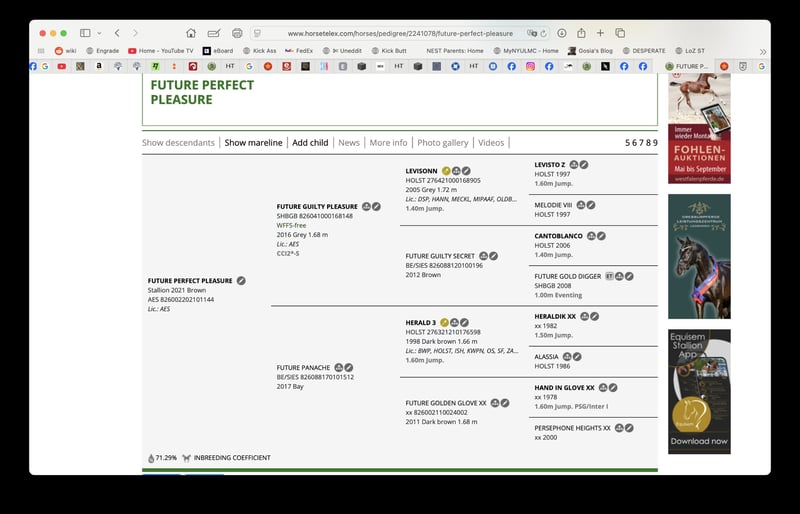Open the pedigree icon next to Future Guilty Pleasure
Screen dimensions: 800x514
click(366, 207)
